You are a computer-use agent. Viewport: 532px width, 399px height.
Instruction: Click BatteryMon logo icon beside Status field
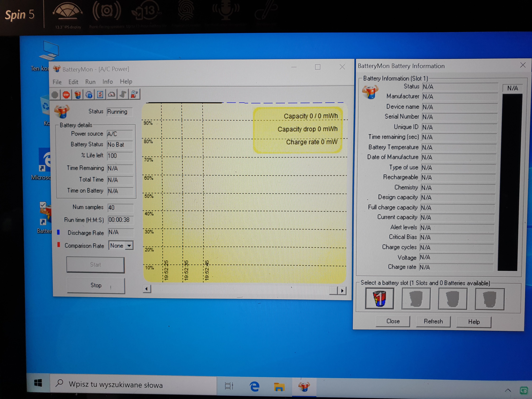click(62, 111)
